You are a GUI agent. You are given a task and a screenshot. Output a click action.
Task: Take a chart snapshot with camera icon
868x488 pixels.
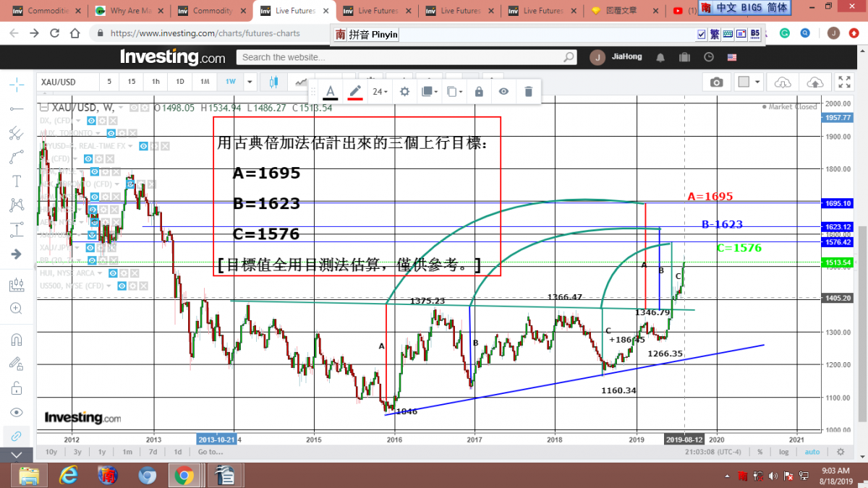point(716,82)
